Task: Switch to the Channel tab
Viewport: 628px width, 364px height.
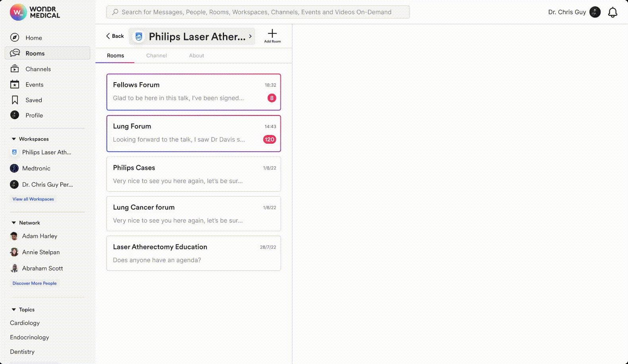Action: point(157,56)
